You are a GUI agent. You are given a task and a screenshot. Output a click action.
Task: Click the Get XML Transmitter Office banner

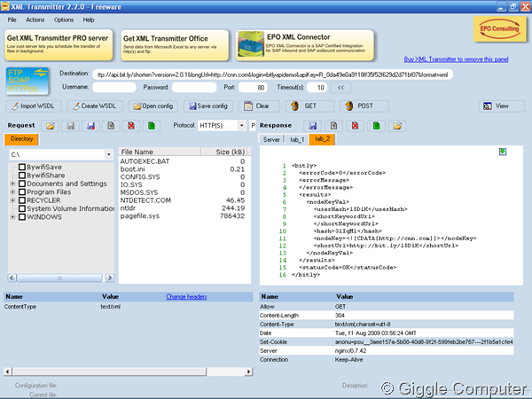pos(175,45)
